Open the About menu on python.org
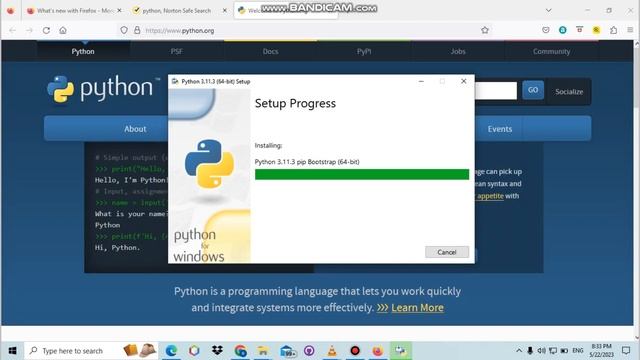This screenshot has height=360, width=640. 135,129
